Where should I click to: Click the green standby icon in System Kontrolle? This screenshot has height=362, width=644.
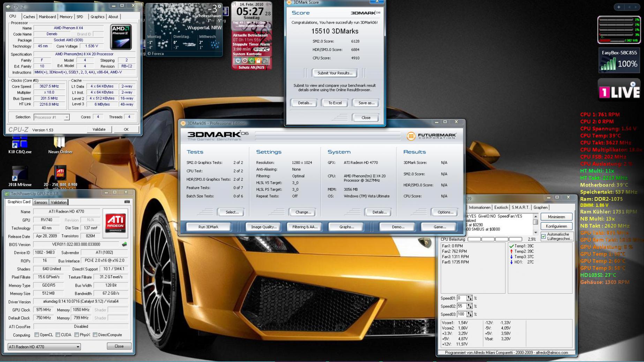(x=252, y=61)
